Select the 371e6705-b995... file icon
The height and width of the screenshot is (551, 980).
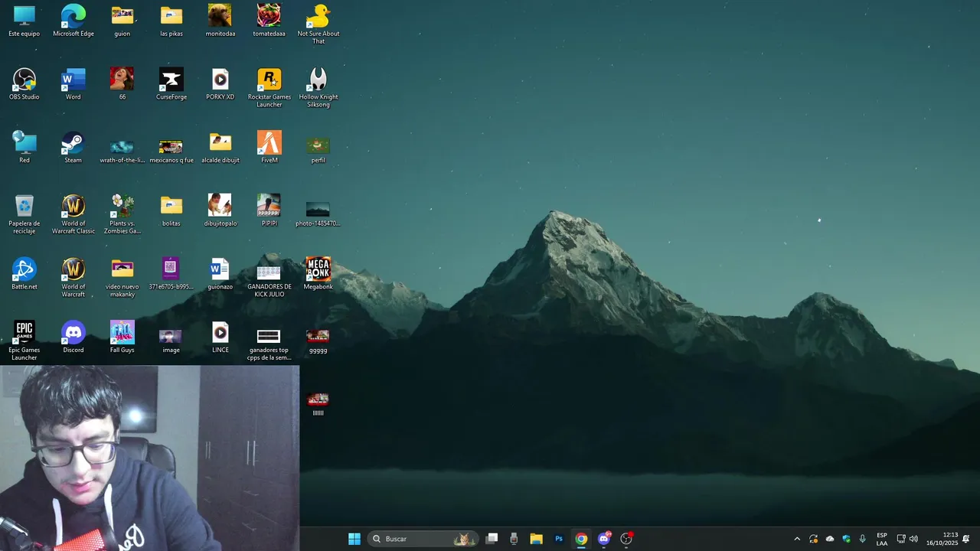click(171, 274)
